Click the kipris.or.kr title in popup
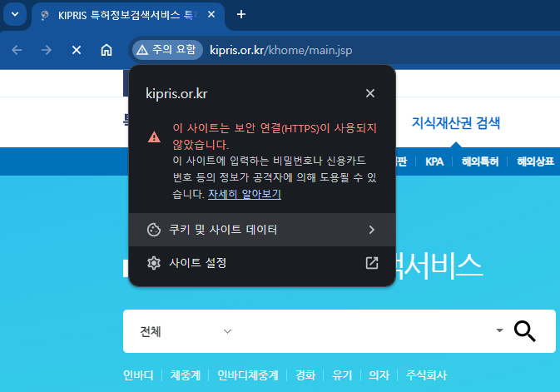 (x=176, y=93)
